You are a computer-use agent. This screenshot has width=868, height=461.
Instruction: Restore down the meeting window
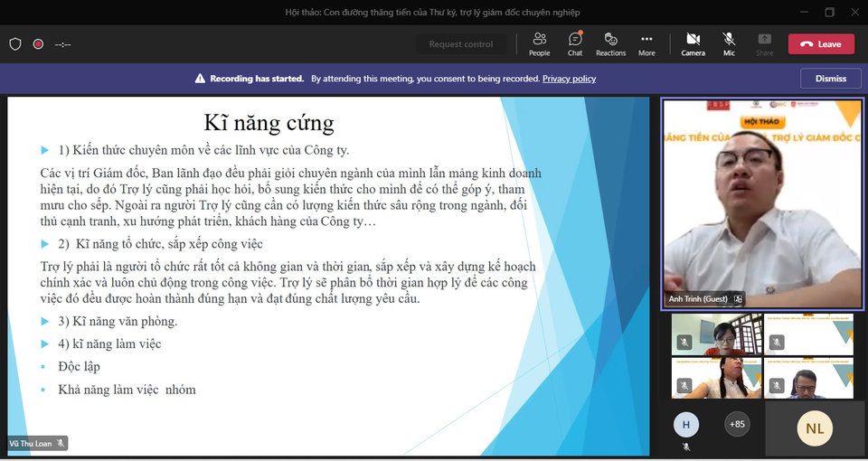(x=829, y=12)
